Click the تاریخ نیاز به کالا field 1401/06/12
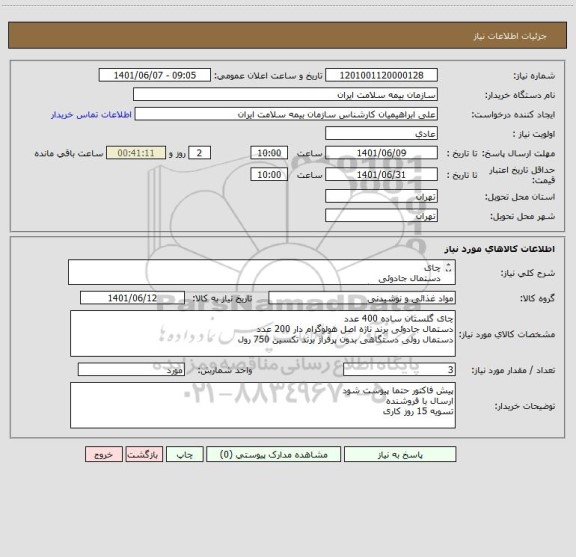Screen dimensions: 576x557 [x=132, y=298]
